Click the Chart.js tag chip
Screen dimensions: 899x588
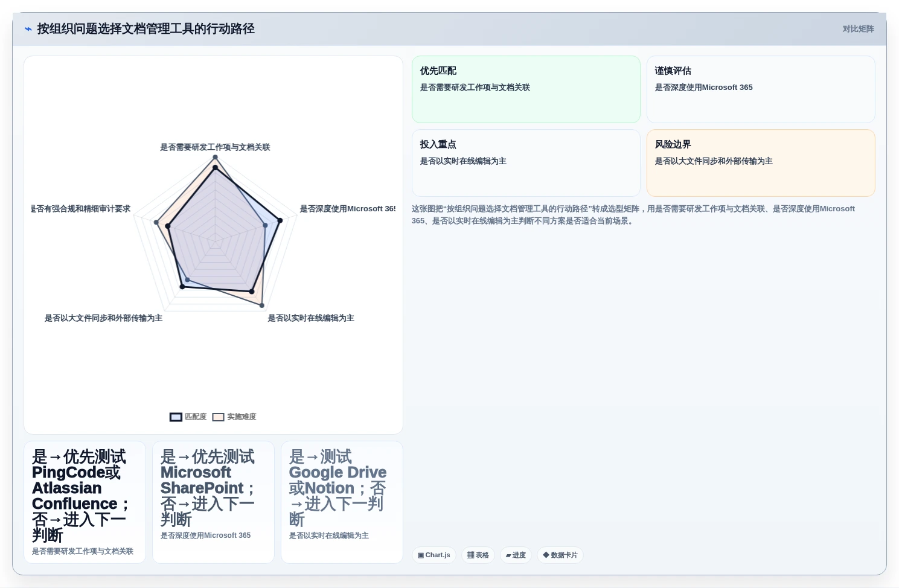(x=434, y=555)
